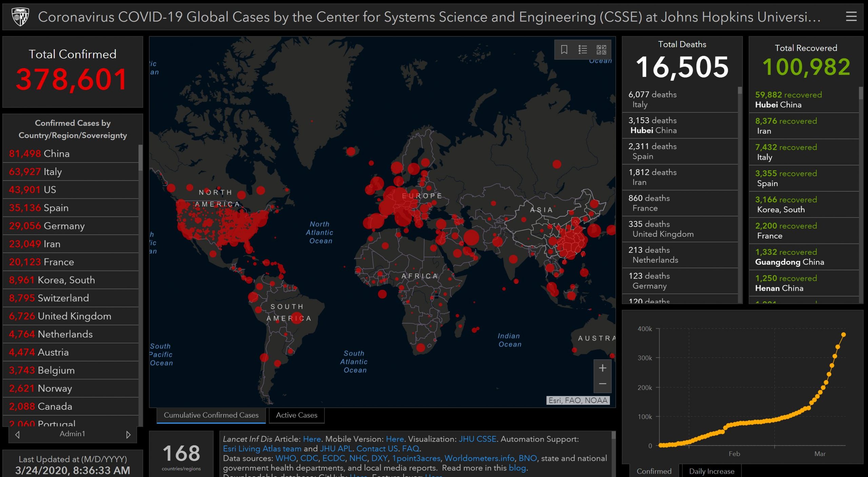Select the 8,795 Switzerland row
Image resolution: width=868 pixels, height=477 pixels.
tap(71, 298)
